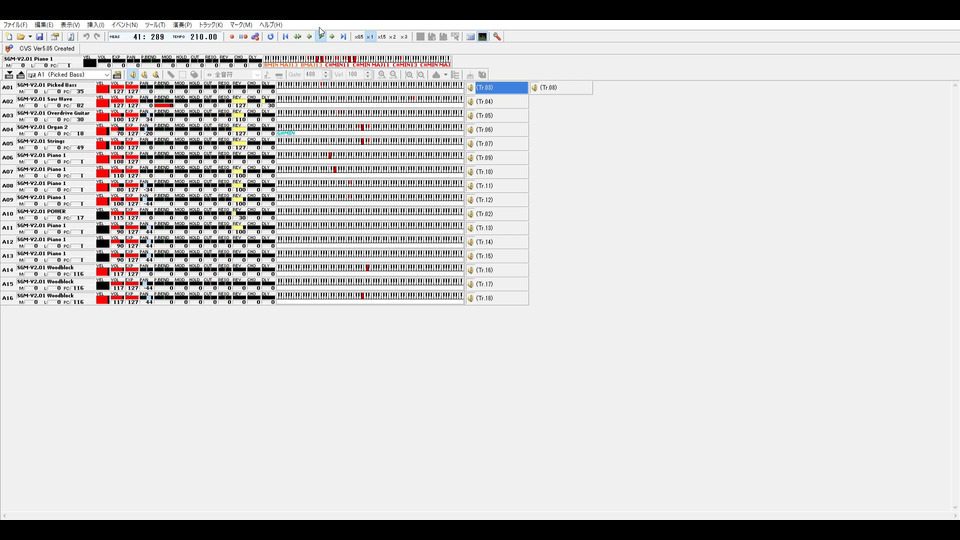The height and width of the screenshot is (540, 960).
Task: Select the (Tr.04) track entry
Action: (x=497, y=102)
